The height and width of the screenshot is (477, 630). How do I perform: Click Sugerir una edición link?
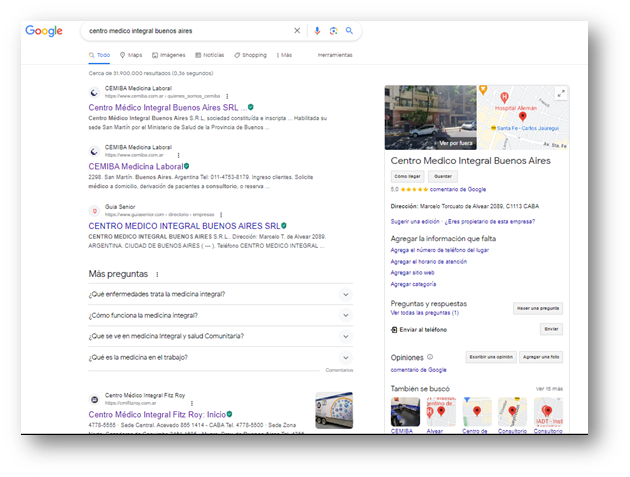415,221
